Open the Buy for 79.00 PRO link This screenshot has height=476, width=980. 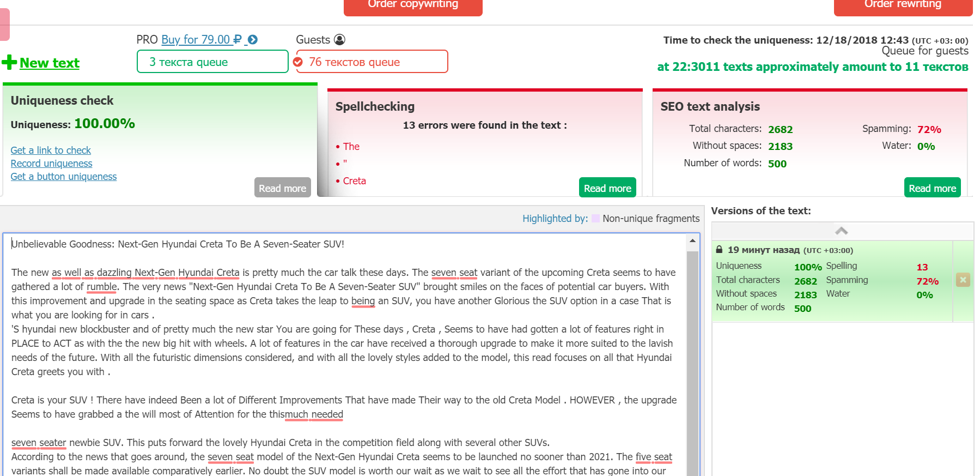pos(201,40)
